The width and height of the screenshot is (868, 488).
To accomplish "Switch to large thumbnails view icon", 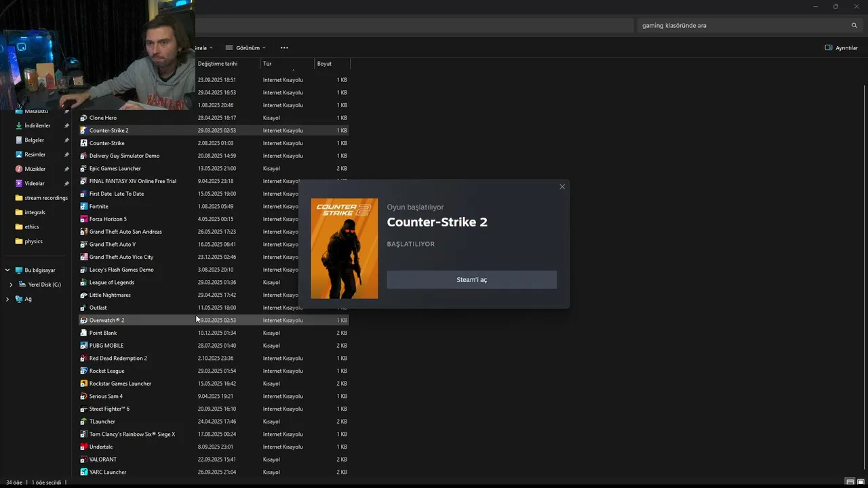I will [860, 482].
